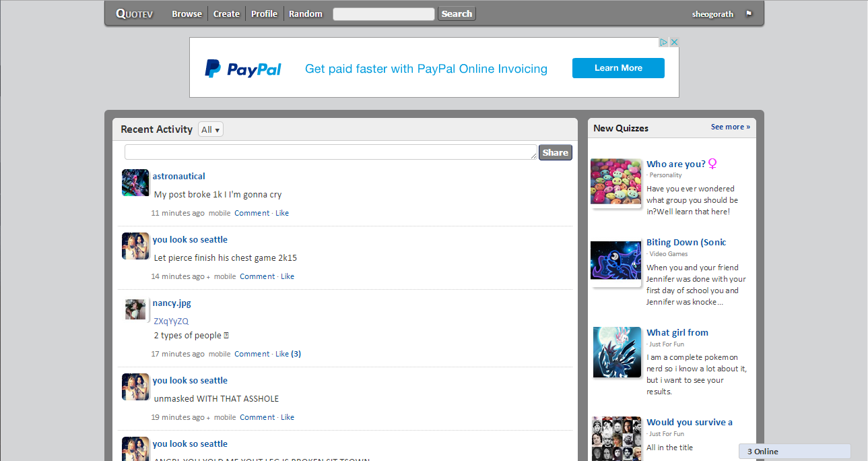This screenshot has height=461, width=868.
Task: Close the PayPal ad with X icon
Action: coord(674,42)
